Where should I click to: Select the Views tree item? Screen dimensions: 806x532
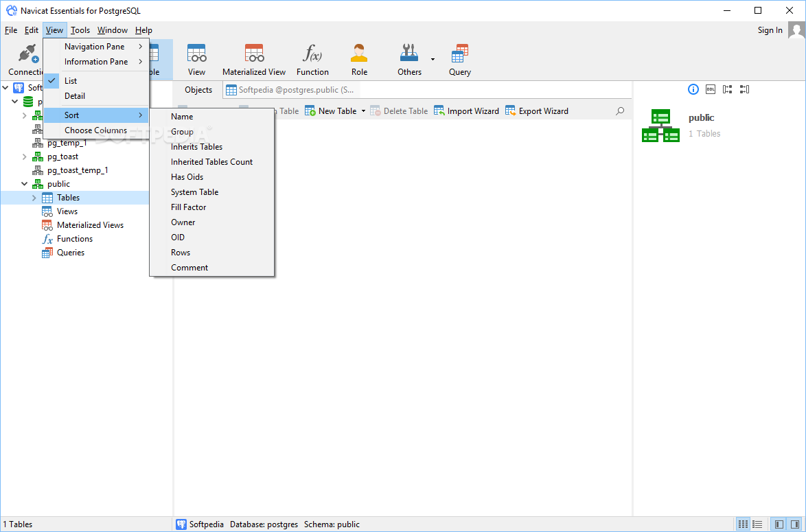tap(67, 211)
